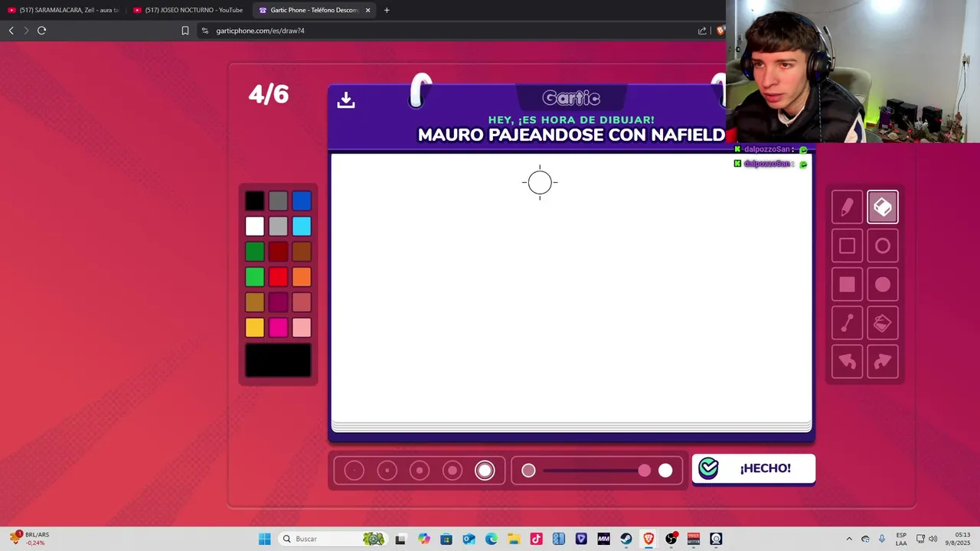Close the Gartic Phone tab

[368, 10]
